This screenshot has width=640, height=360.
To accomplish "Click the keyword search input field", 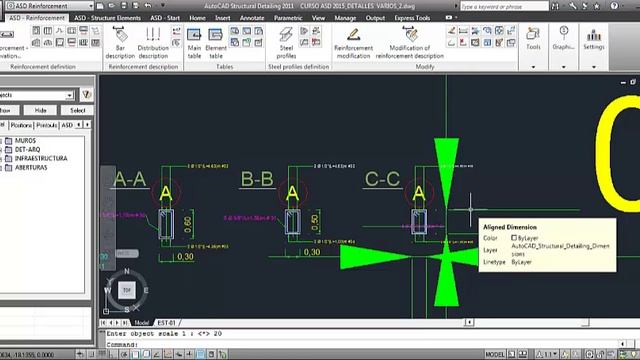I will pos(504,6).
